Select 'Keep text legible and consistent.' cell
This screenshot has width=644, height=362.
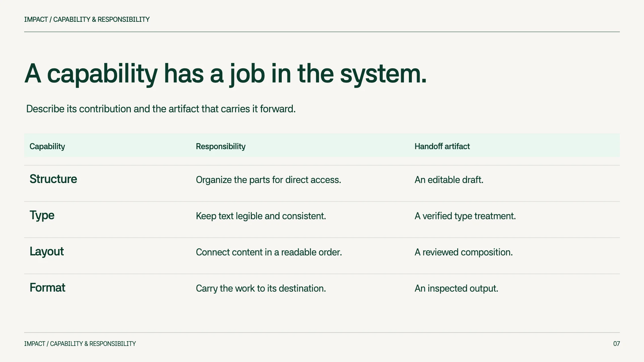pyautogui.click(x=261, y=216)
